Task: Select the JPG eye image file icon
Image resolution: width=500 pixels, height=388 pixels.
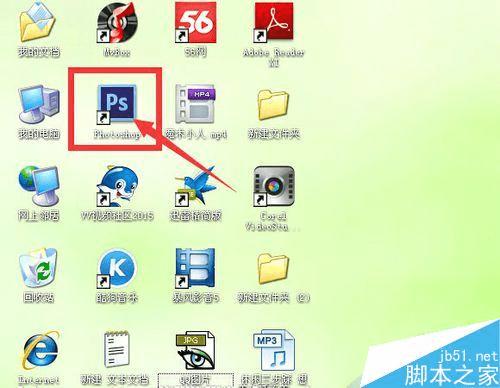Action: point(195,350)
